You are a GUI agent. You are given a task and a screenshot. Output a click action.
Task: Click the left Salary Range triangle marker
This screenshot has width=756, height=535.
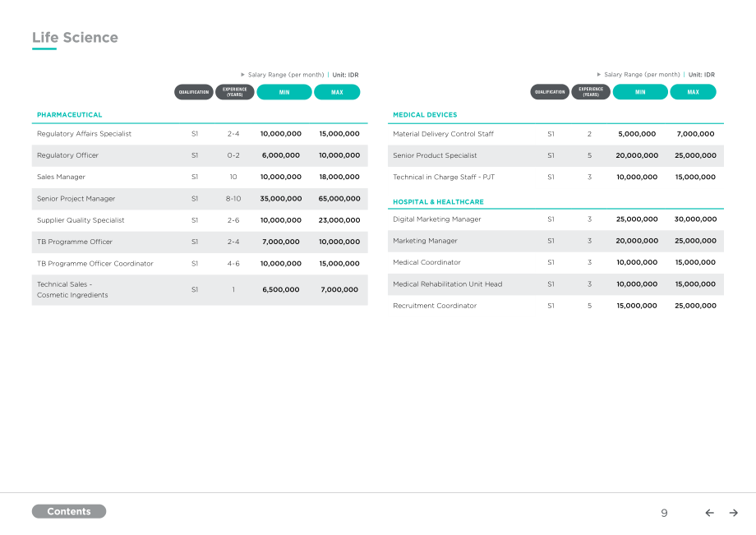[242, 75]
